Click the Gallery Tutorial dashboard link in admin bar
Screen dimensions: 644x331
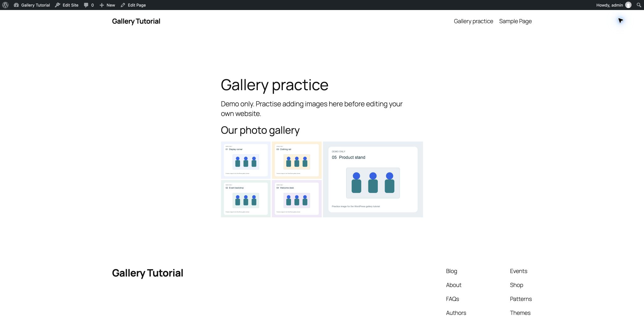32,5
